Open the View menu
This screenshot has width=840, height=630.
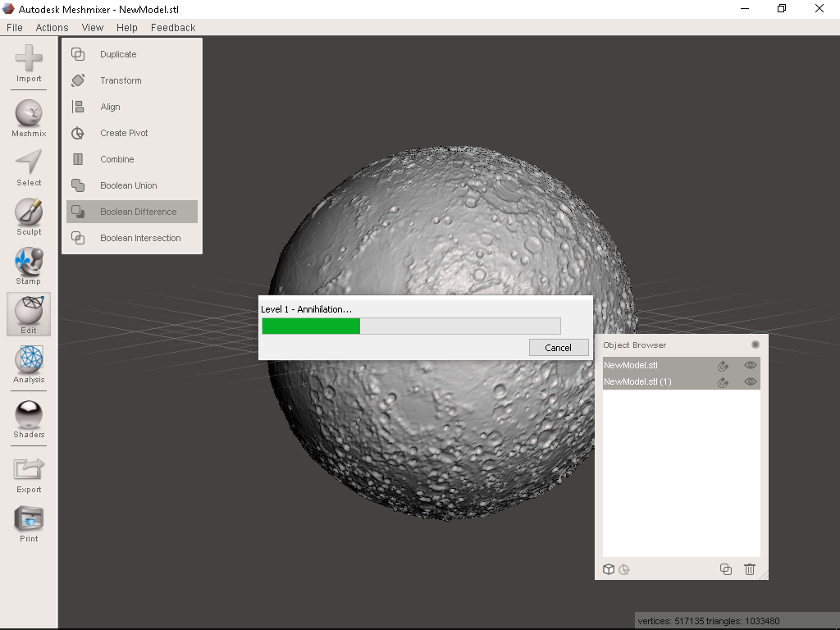(x=92, y=27)
